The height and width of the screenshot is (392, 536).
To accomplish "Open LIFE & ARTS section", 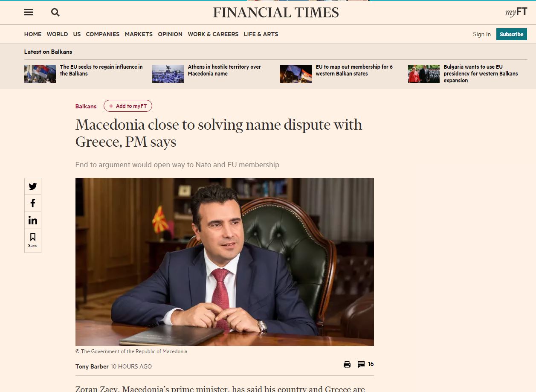I will (x=261, y=34).
